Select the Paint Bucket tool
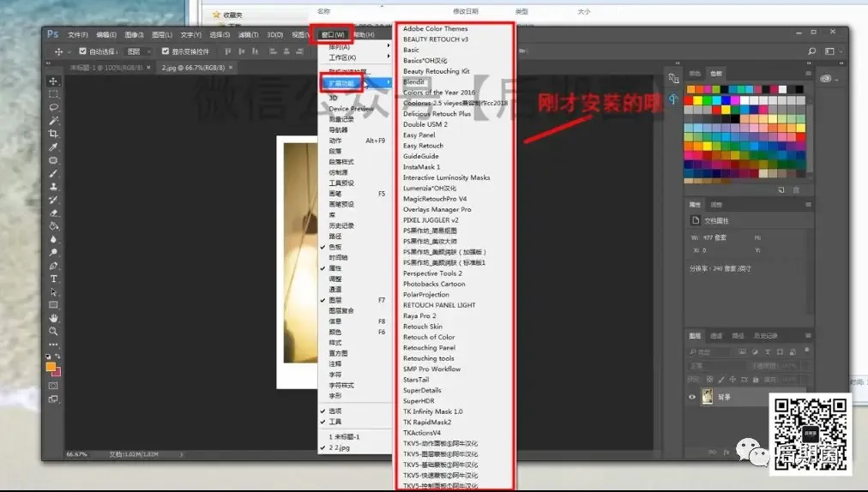Viewport: 868px width, 492px height. point(53,226)
